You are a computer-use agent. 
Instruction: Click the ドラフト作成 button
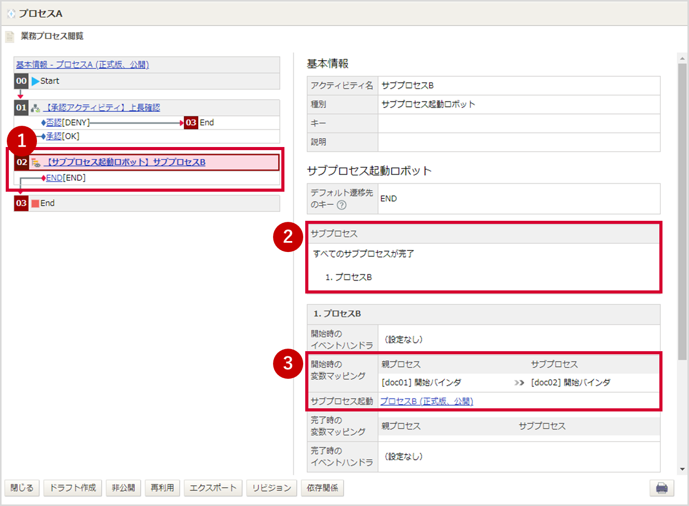73,488
